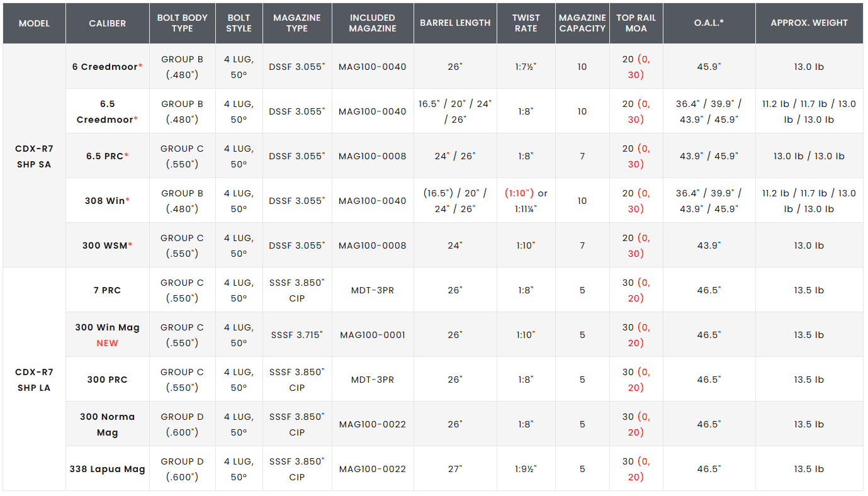Click the MAG100-0001 magazine cell
The width and height of the screenshot is (868, 496).
click(x=373, y=335)
